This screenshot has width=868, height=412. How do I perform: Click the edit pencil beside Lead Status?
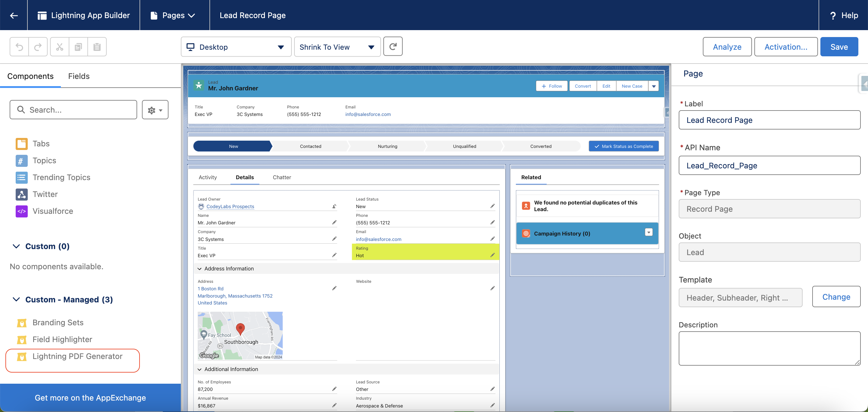492,206
